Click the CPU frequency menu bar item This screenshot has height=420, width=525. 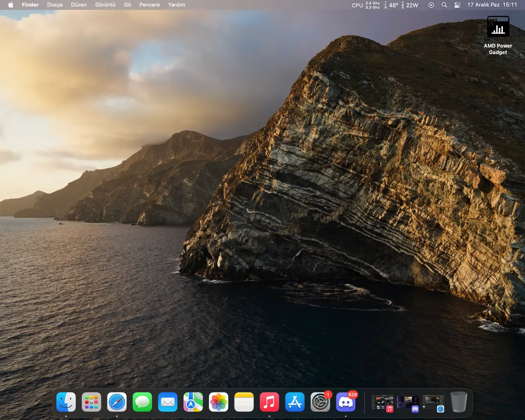(x=366, y=5)
